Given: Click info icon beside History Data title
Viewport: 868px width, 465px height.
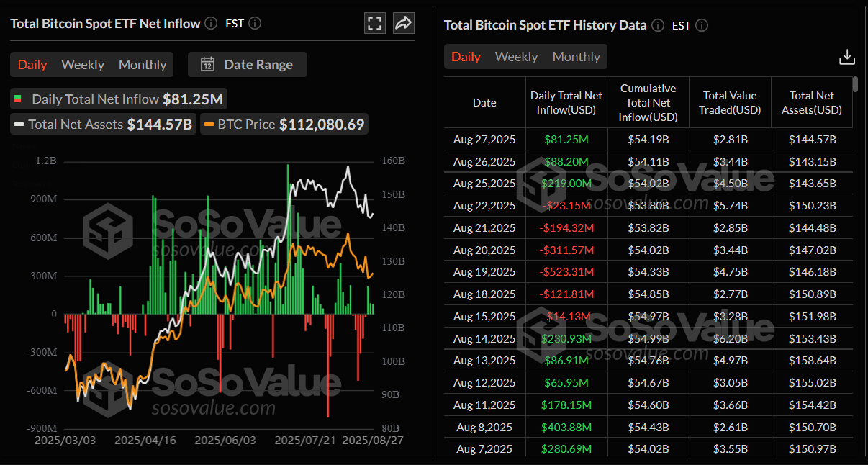Looking at the screenshot, I should (658, 25).
